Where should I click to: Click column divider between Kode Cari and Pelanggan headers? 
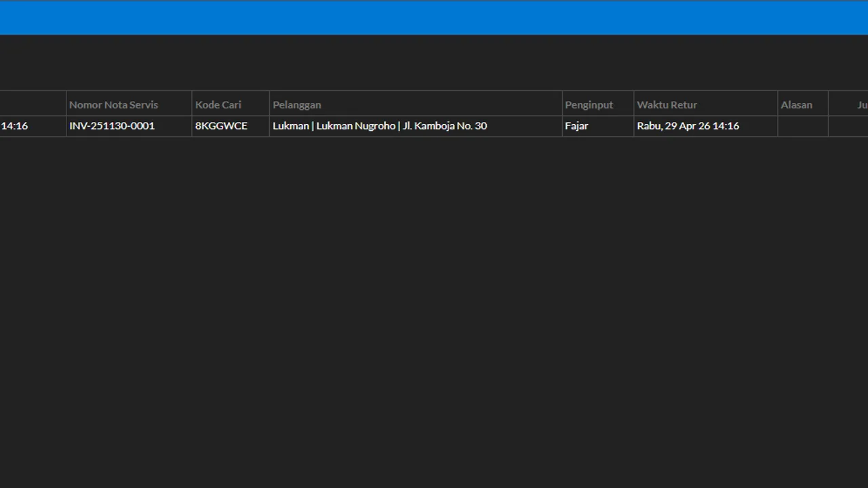(269, 104)
